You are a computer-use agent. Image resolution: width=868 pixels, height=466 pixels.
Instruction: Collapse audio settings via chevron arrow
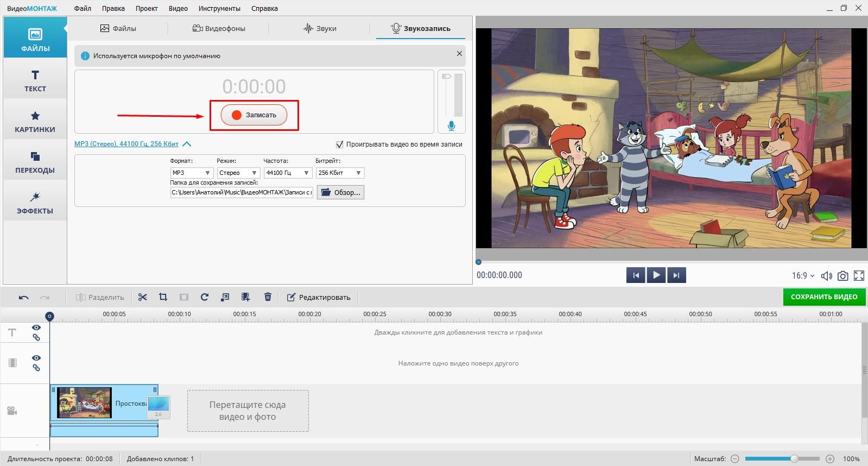pyautogui.click(x=187, y=144)
